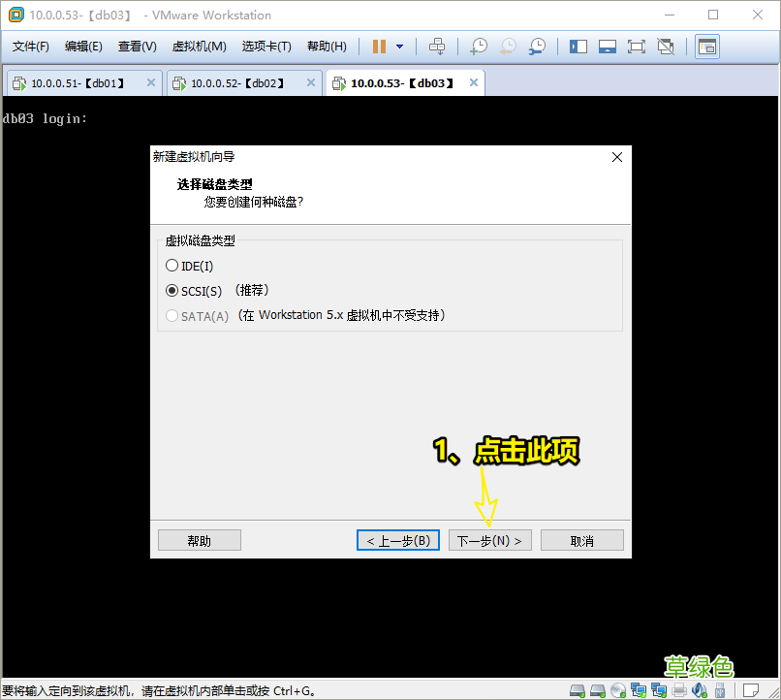This screenshot has width=781, height=700.
Task: Open the 虚拟机(M) menu
Action: (x=199, y=47)
